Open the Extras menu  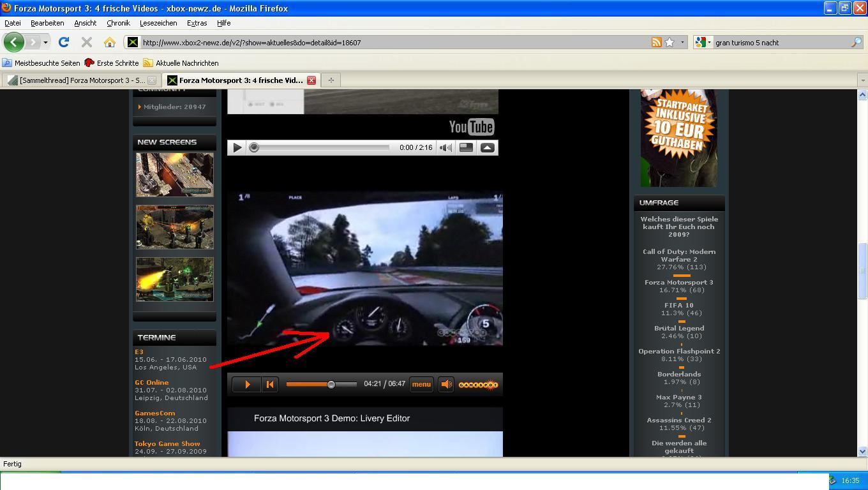pyautogui.click(x=197, y=23)
